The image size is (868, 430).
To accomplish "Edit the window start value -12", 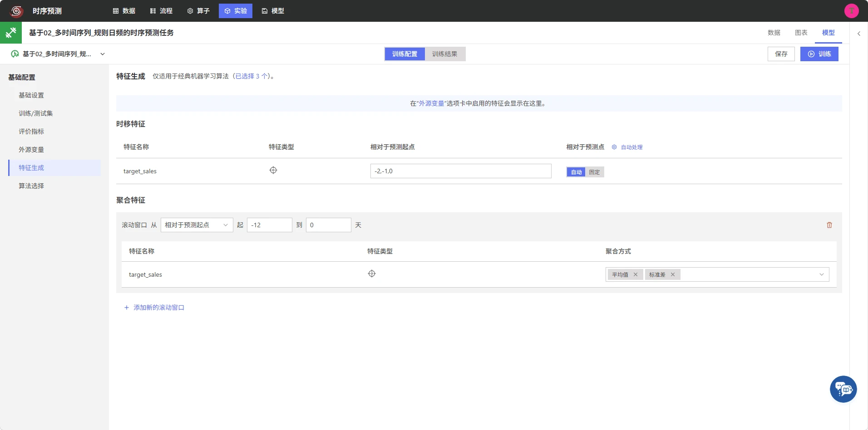I will (269, 225).
